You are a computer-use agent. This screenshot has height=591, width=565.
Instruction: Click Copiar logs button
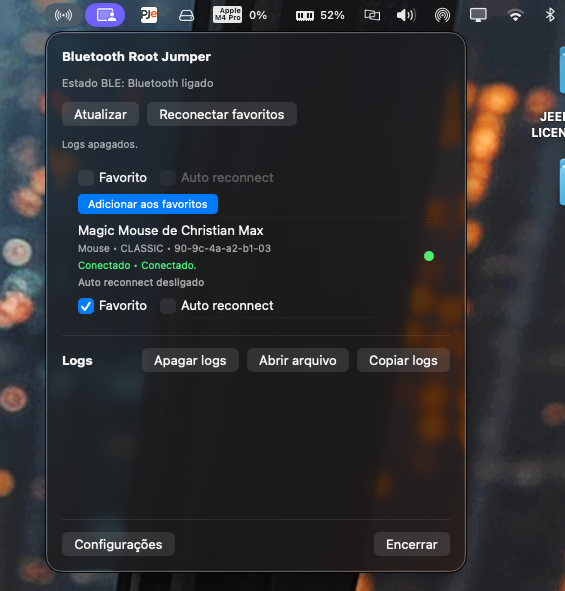[x=403, y=360]
